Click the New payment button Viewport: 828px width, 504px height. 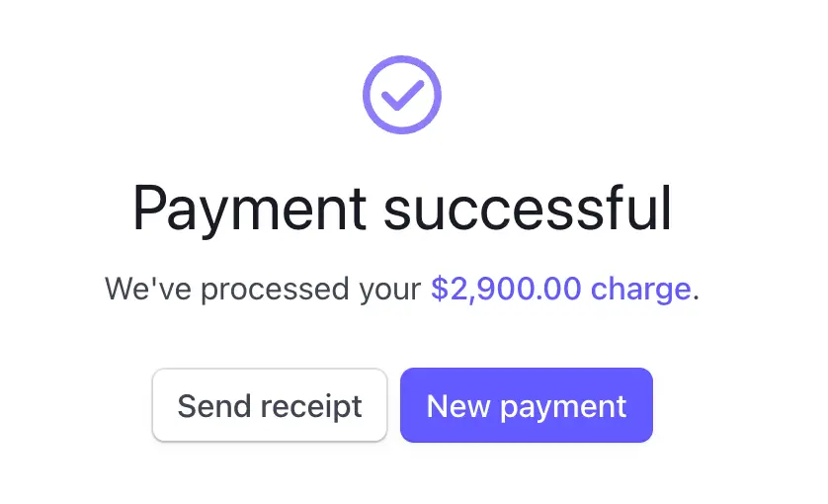pyautogui.click(x=526, y=405)
